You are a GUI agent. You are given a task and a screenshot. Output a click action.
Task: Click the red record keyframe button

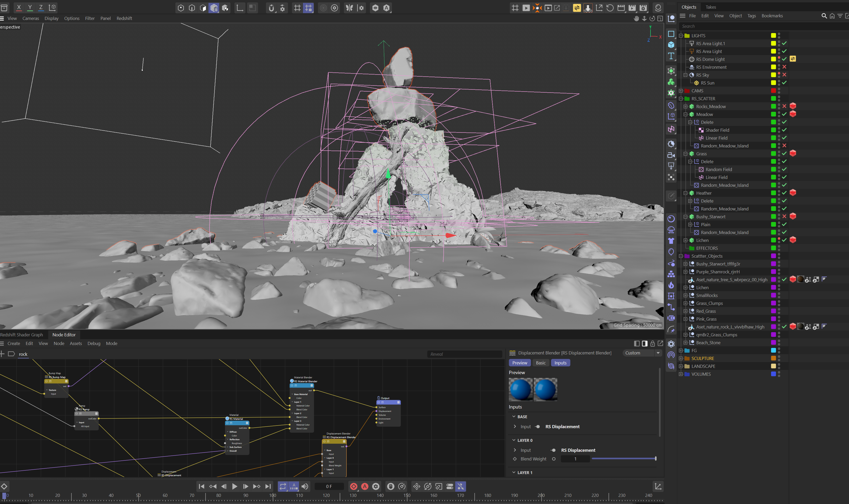point(354,486)
